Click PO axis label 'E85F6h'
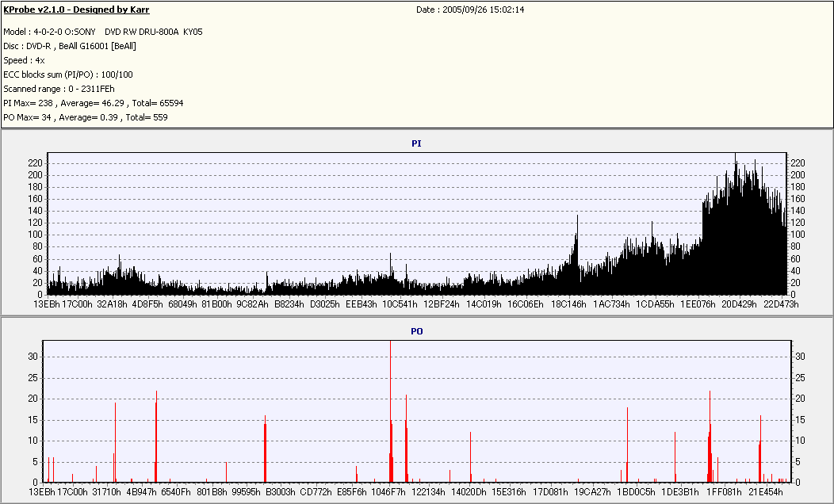This screenshot has width=834, height=504. (x=351, y=492)
